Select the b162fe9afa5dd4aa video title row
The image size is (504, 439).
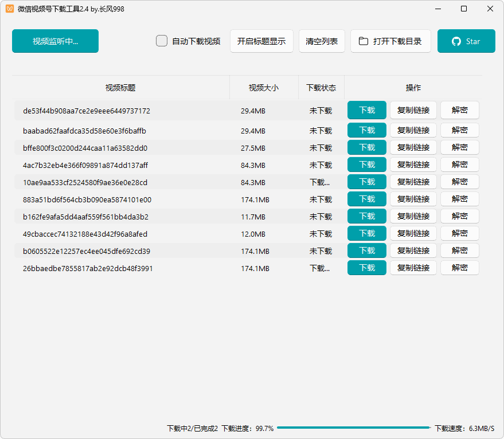[86, 217]
